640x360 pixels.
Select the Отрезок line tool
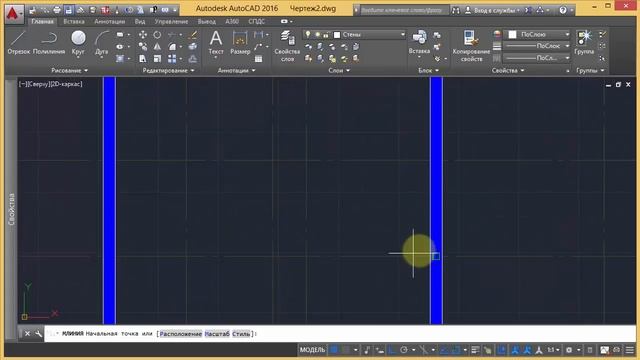(x=18, y=43)
